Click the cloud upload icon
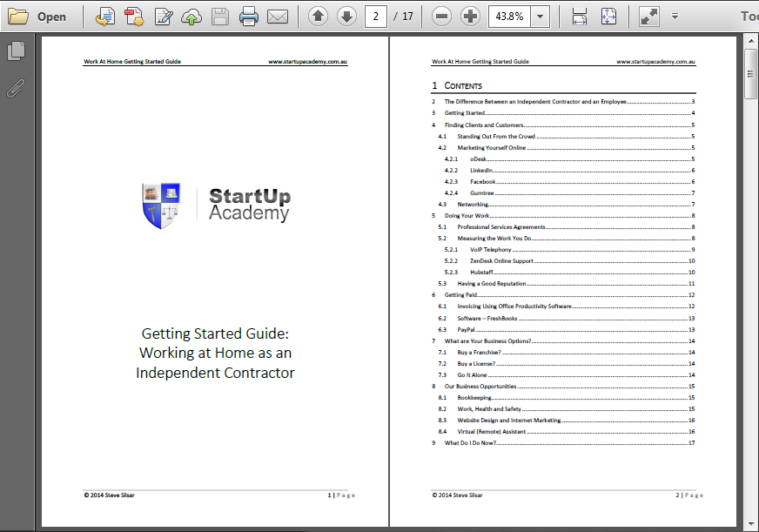This screenshot has height=532, width=759. tap(191, 17)
